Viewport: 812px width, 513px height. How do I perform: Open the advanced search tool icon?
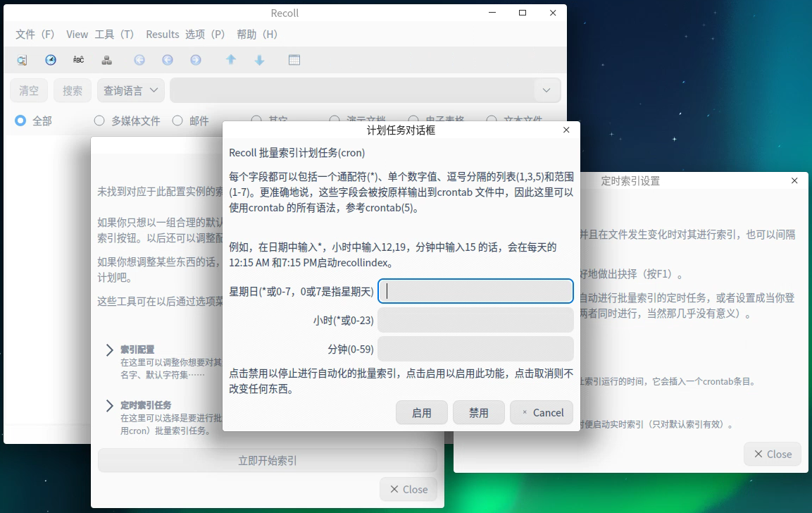[22, 60]
